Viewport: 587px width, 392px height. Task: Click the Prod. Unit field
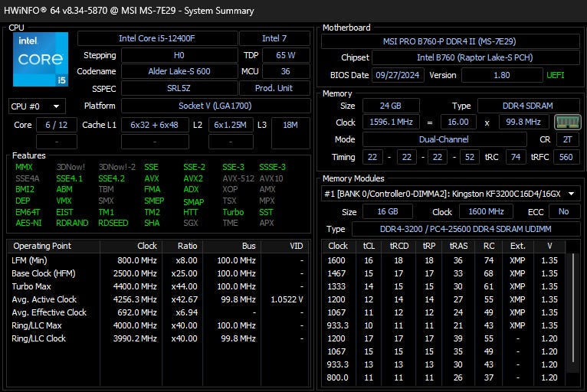pyautogui.click(x=274, y=88)
